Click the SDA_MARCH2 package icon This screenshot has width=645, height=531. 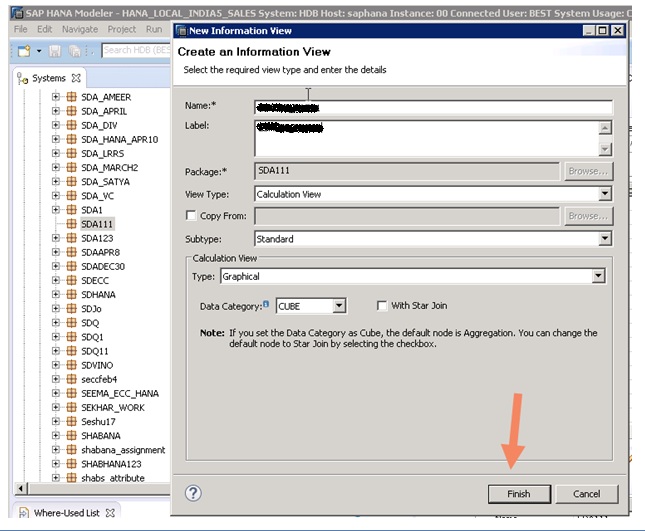click(x=72, y=167)
